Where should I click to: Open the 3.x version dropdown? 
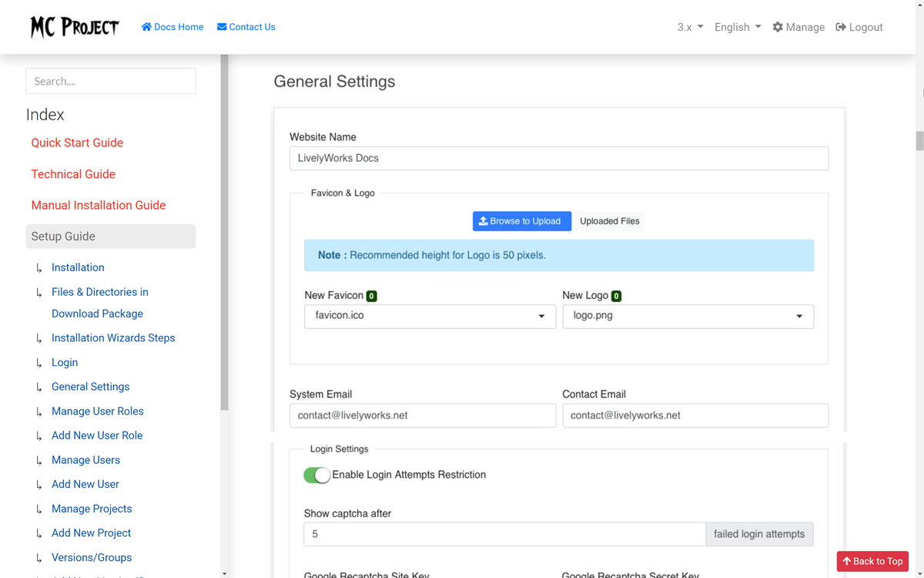(x=690, y=27)
